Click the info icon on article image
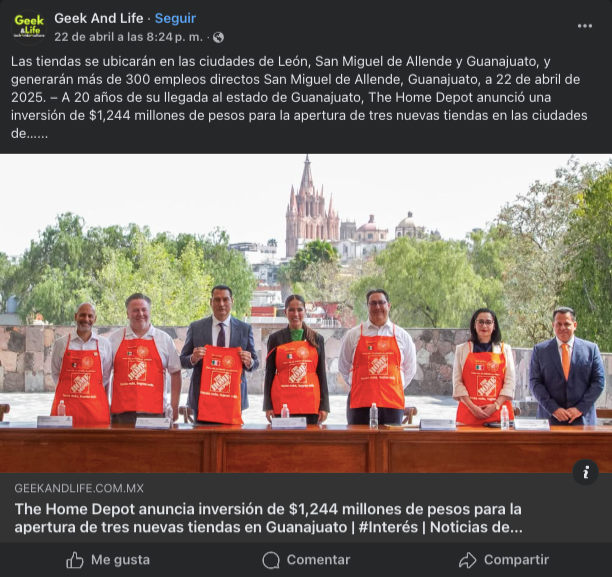 tap(585, 472)
